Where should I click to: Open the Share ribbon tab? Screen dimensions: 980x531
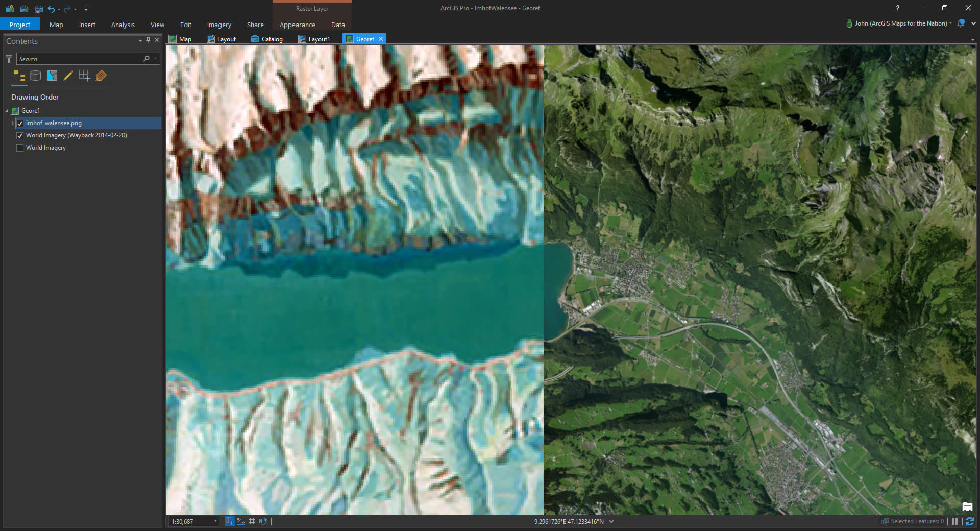255,25
